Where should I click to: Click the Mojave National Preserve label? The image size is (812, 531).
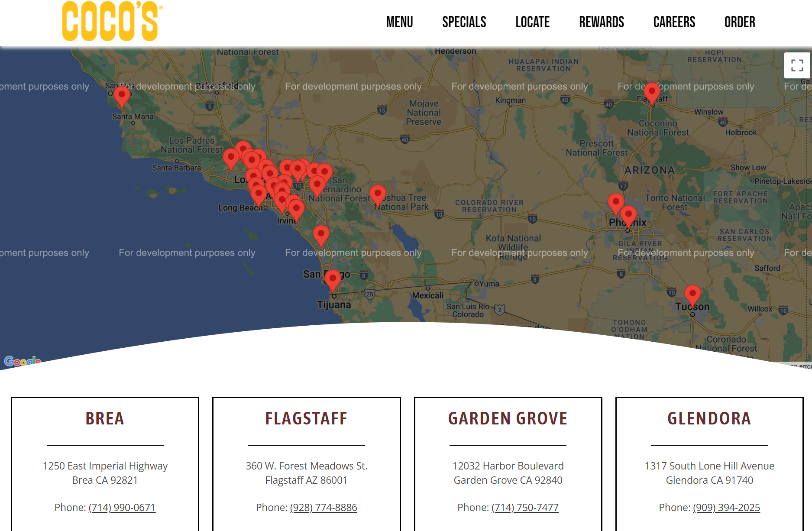(x=424, y=113)
